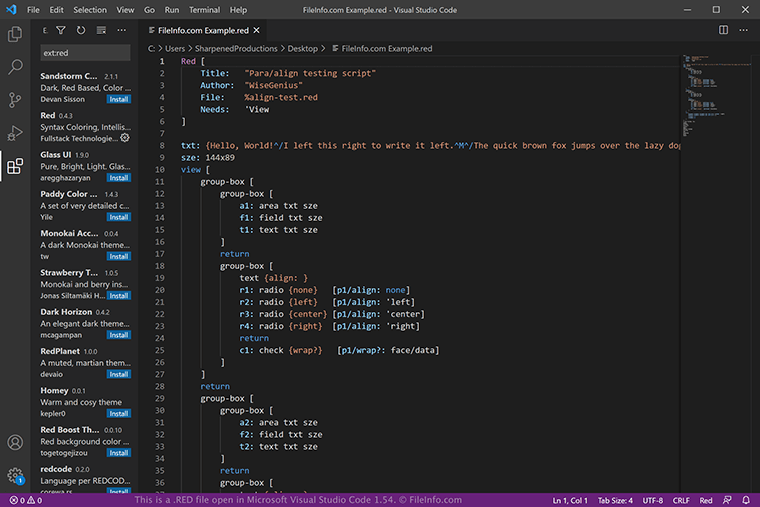The width and height of the screenshot is (760, 507).
Task: Refresh the extensions list
Action: tap(81, 31)
